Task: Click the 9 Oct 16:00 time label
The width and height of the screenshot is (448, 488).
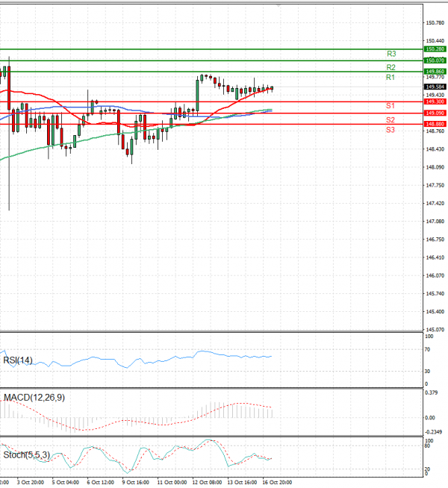Action: tap(135, 482)
